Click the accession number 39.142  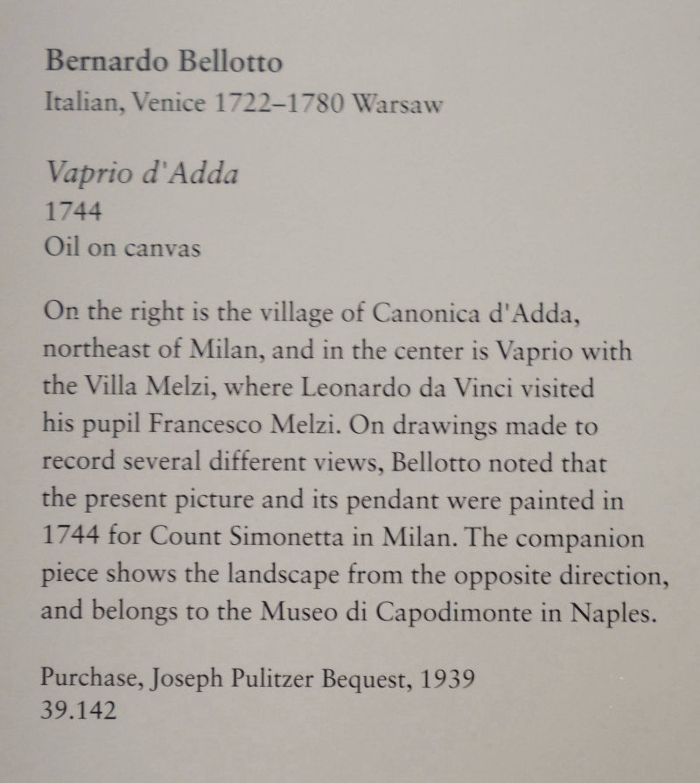(79, 710)
